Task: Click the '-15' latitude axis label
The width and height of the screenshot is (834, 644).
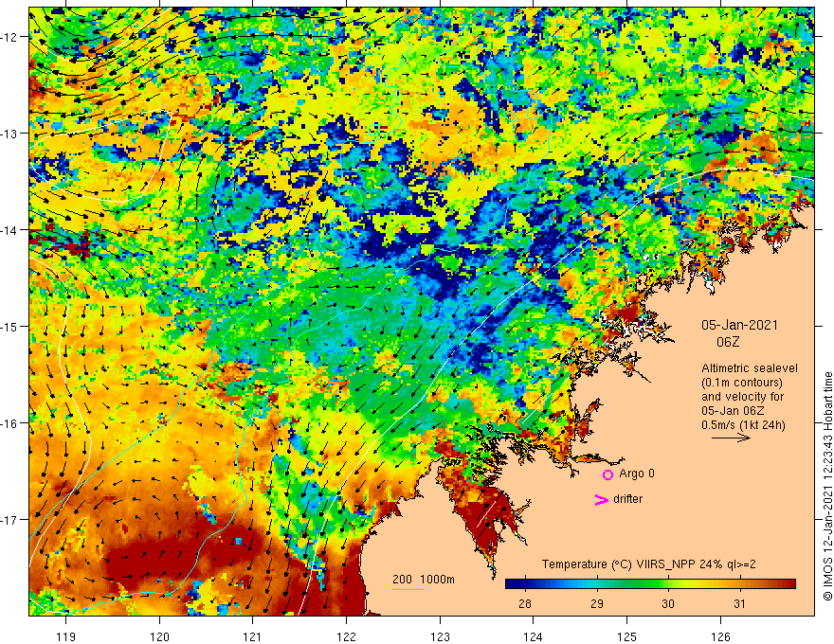Action: coord(10,326)
